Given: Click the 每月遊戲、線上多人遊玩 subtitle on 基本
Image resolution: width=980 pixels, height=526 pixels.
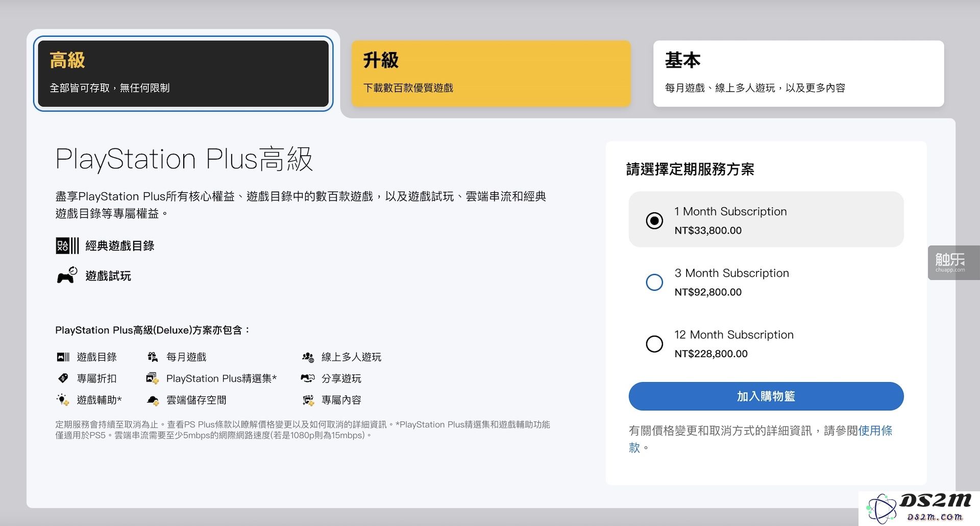Looking at the screenshot, I should point(755,88).
